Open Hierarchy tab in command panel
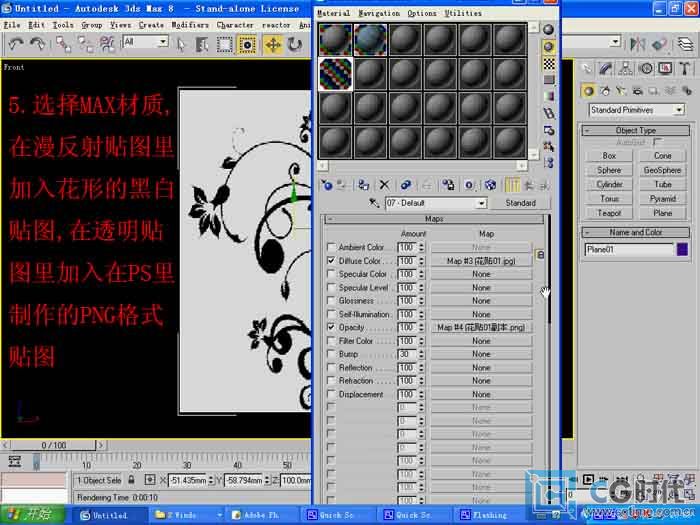 [x=626, y=68]
